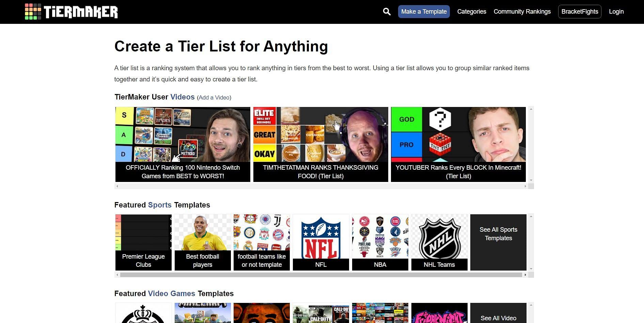Open the NHL Teams logo template
644x323 pixels.
click(439, 242)
